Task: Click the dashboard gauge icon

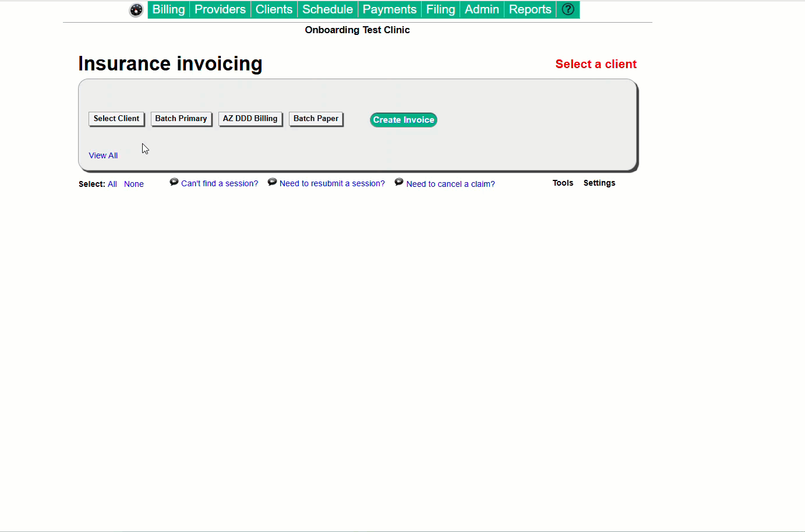Action: point(136,10)
